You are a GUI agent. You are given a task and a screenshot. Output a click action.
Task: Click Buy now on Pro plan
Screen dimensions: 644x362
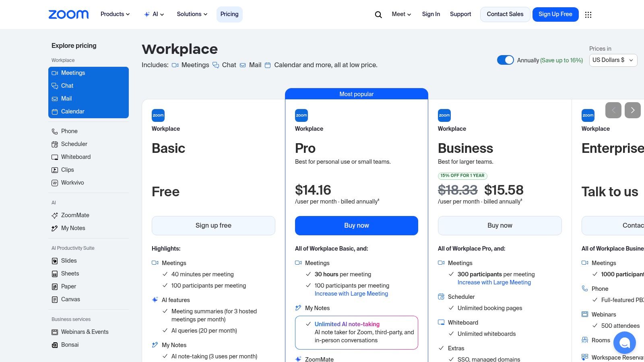[x=357, y=226]
